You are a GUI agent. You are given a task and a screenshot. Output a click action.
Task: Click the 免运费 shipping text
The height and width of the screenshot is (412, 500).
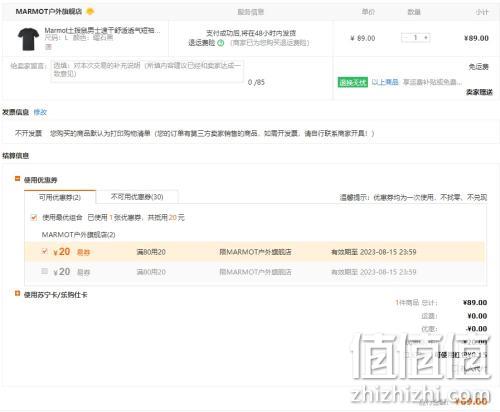478,67
